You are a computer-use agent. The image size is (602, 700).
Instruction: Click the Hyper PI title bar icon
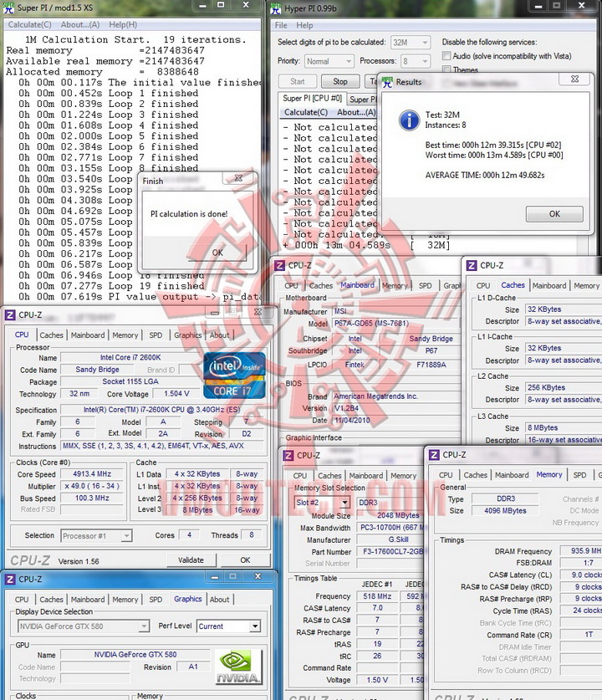click(276, 8)
